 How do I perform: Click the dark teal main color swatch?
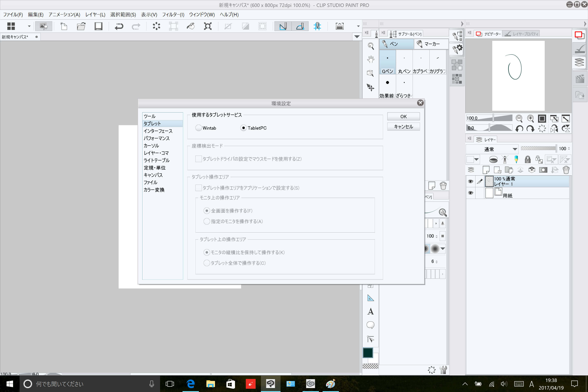click(x=367, y=353)
